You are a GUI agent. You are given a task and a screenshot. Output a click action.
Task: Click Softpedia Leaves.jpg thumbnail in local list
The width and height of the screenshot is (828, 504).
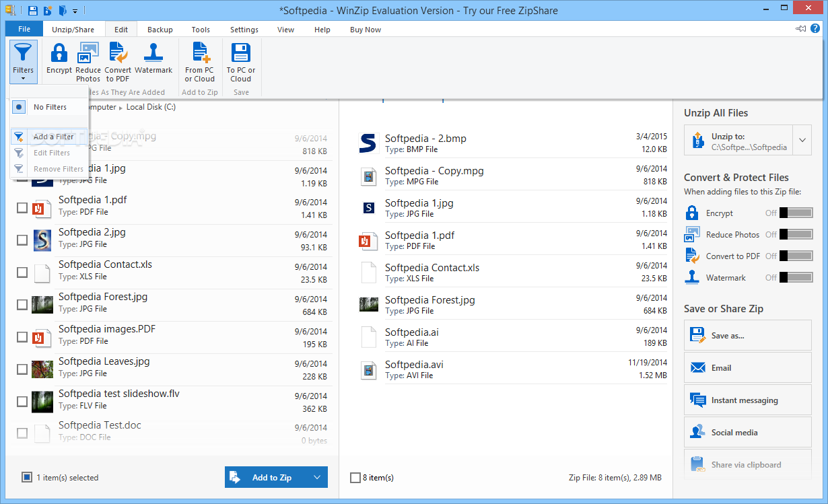click(42, 369)
